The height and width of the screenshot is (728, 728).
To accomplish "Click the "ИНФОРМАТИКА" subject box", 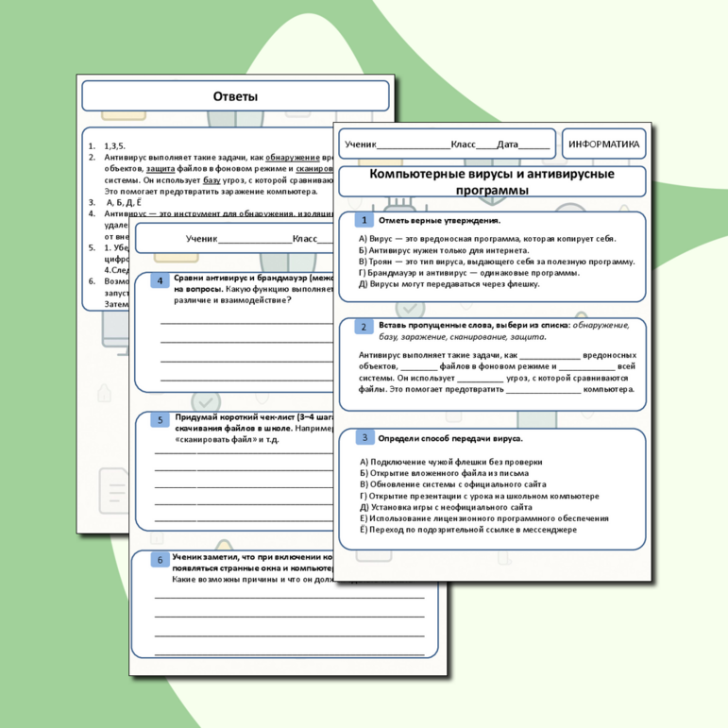I will pyautogui.click(x=603, y=144).
